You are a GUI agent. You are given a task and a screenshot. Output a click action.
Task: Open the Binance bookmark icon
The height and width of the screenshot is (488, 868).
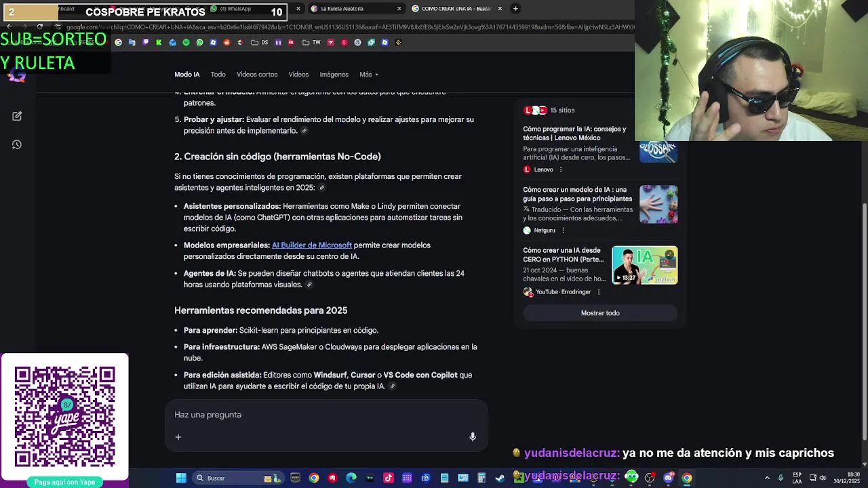(398, 42)
